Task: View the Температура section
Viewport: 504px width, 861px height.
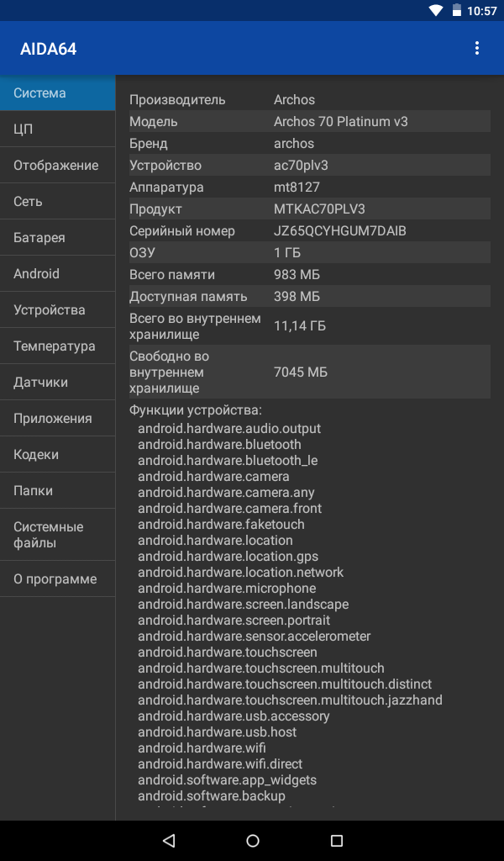Action: point(58,346)
